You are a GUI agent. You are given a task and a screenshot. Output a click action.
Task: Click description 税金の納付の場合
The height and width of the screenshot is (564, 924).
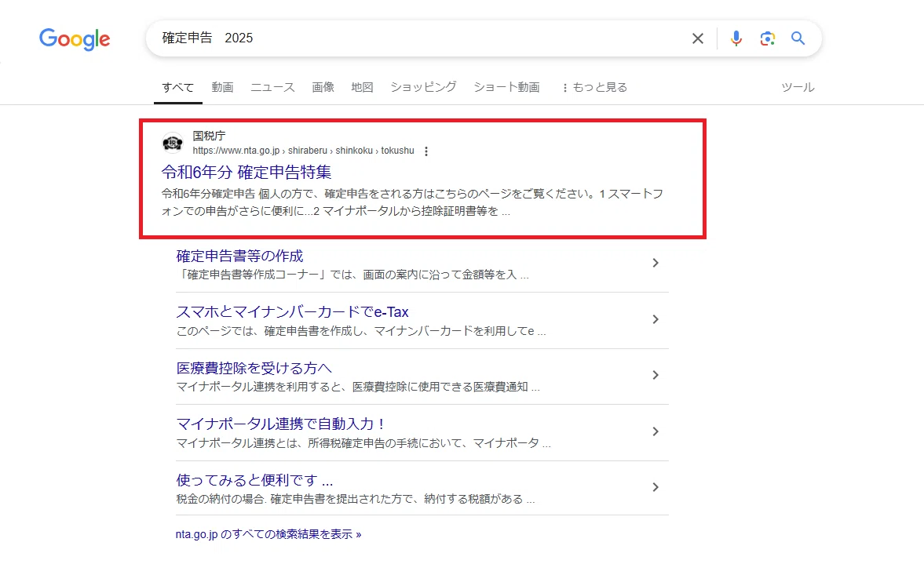coord(356,499)
